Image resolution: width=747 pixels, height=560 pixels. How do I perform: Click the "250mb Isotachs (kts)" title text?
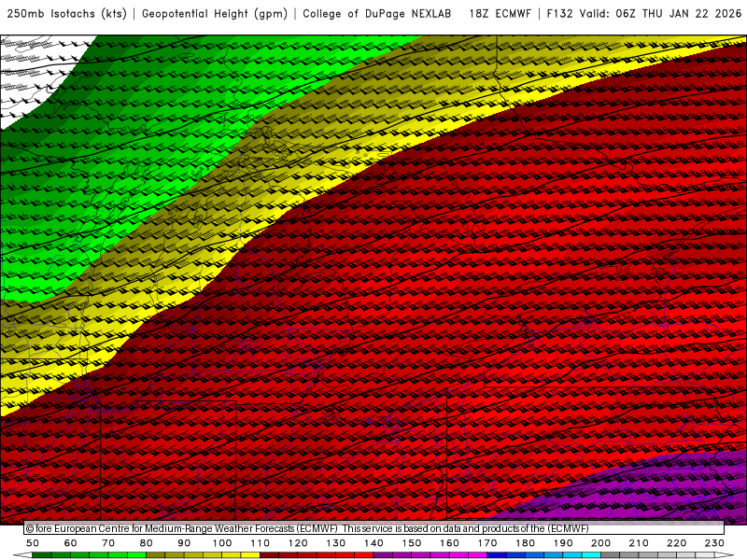67,13
